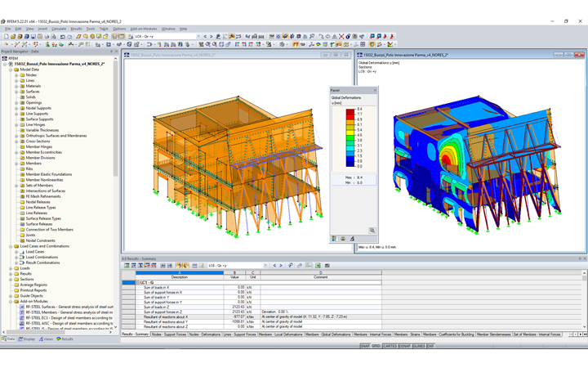Collapse Load Cases and Combinations node

[x=11, y=246]
